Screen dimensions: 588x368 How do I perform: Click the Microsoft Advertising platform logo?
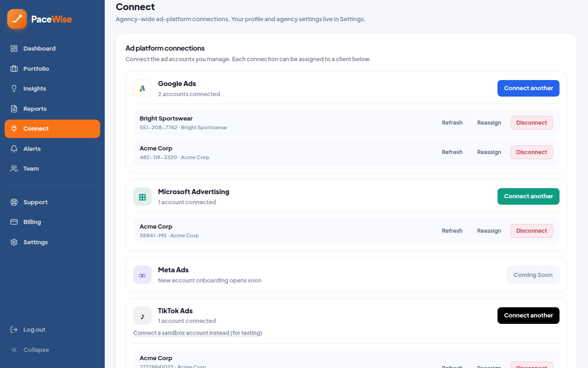[142, 196]
